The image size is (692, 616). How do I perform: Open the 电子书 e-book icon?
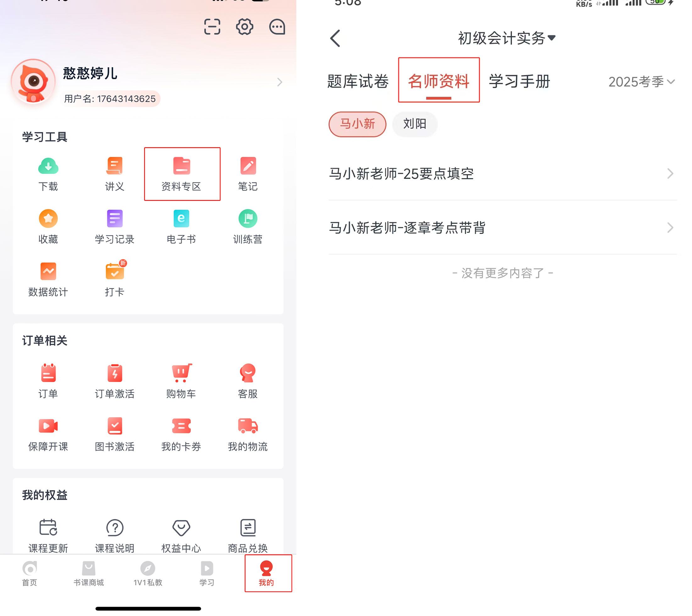(x=181, y=219)
